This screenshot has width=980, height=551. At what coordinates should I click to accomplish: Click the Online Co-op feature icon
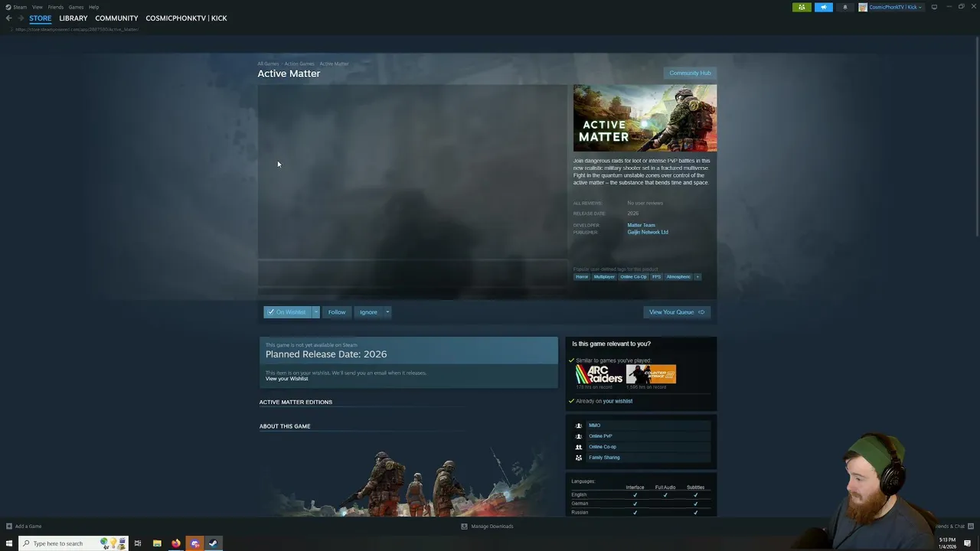579,447
